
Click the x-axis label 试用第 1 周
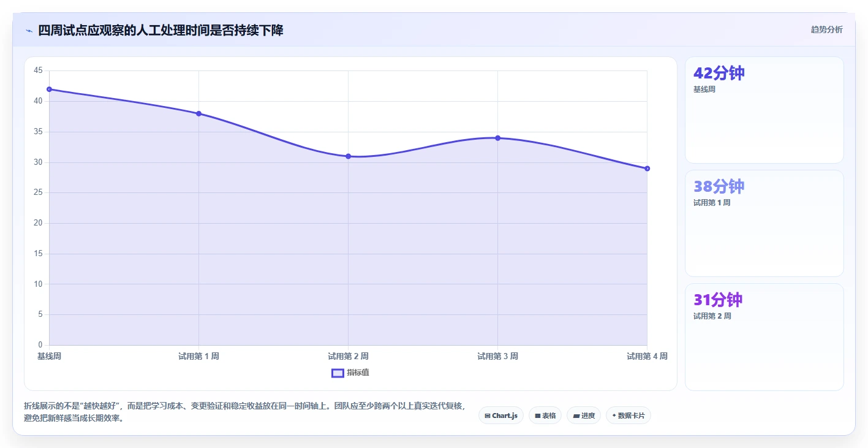coord(198,356)
